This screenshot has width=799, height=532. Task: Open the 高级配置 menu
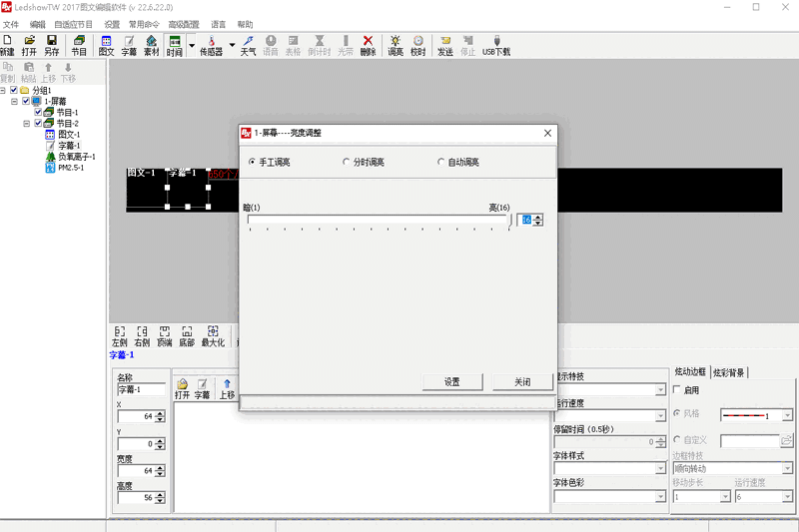[182, 24]
